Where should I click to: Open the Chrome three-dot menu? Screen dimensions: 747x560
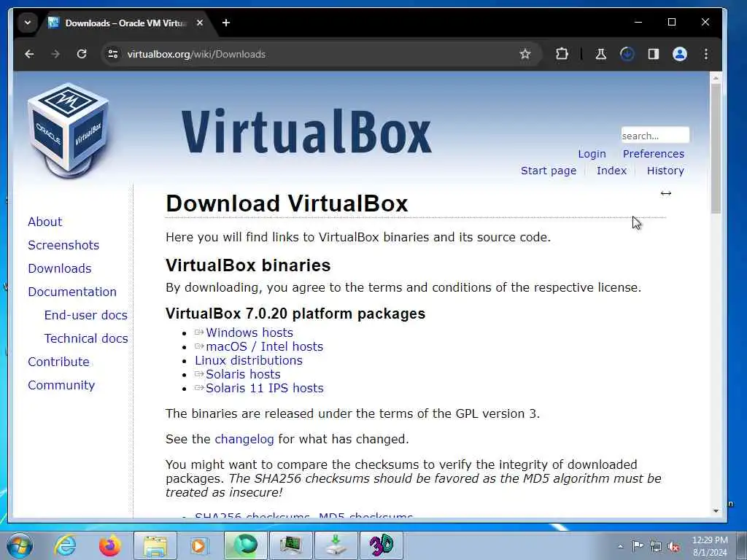706,54
